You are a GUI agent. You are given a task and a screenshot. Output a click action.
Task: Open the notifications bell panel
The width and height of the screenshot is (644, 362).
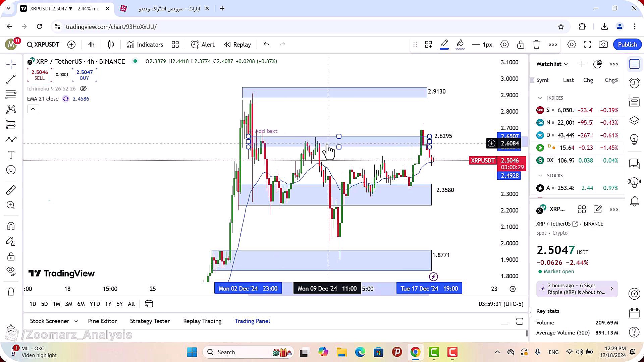(x=634, y=201)
